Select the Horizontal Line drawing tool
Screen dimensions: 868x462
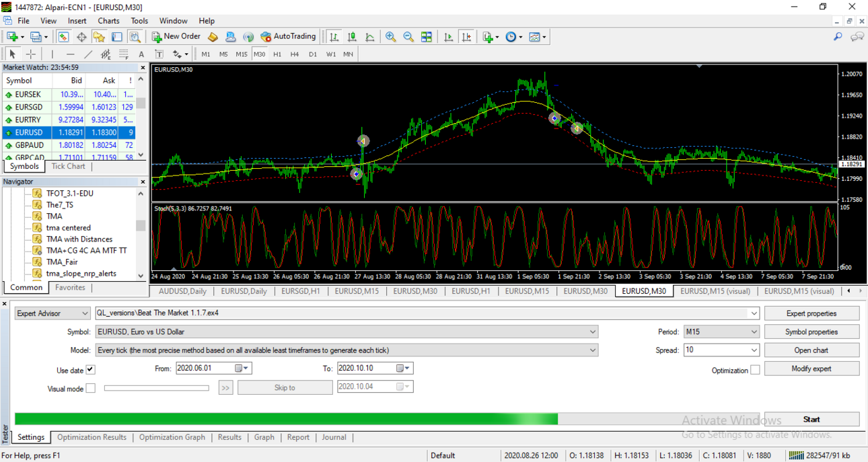pyautogui.click(x=70, y=54)
